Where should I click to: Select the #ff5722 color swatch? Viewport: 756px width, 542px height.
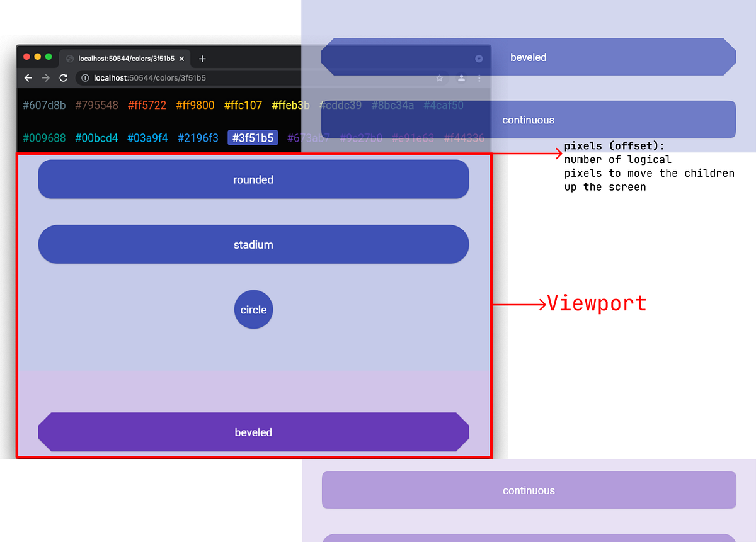pos(147,105)
